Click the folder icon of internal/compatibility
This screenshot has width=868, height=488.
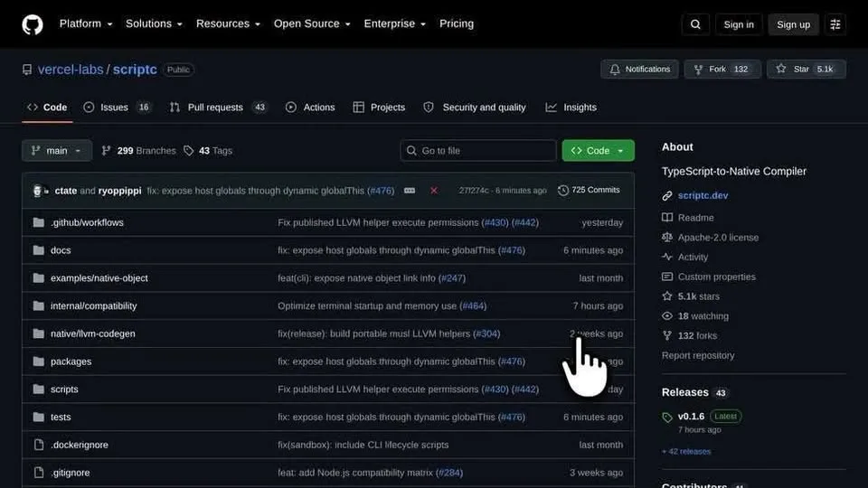38,305
